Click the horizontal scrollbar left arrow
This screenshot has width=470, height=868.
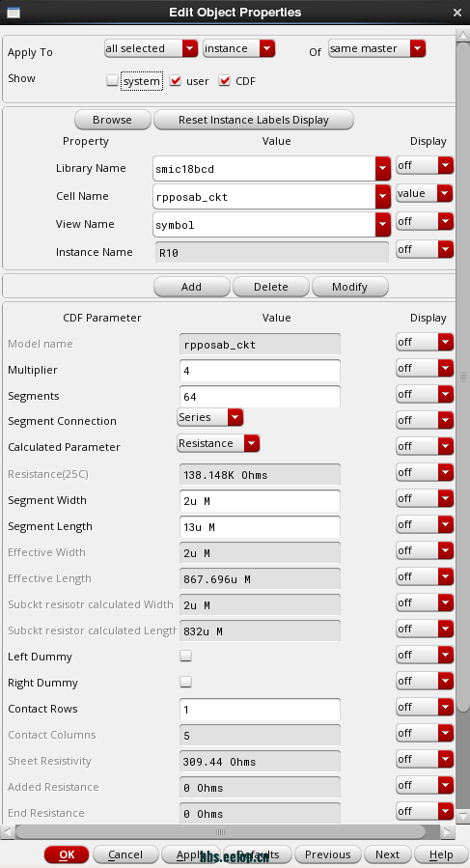(x=7, y=832)
